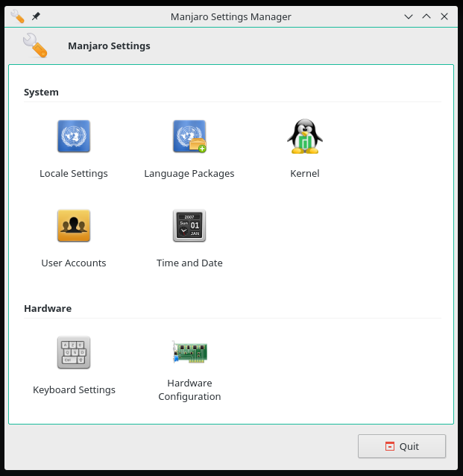The width and height of the screenshot is (463, 476).
Task: Click the Time and Date label
Action: (x=189, y=263)
